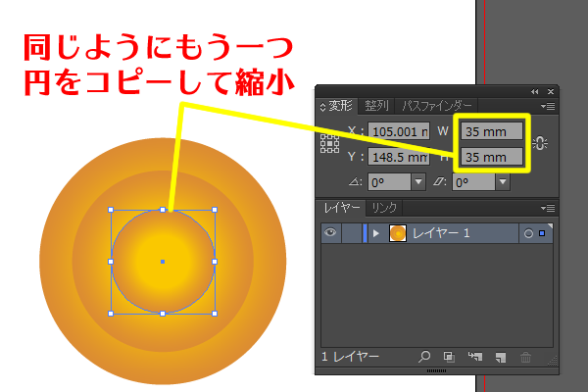This screenshot has height=392, width=588.
Task: Click the W width field showing 35 mm
Action: pos(491,130)
